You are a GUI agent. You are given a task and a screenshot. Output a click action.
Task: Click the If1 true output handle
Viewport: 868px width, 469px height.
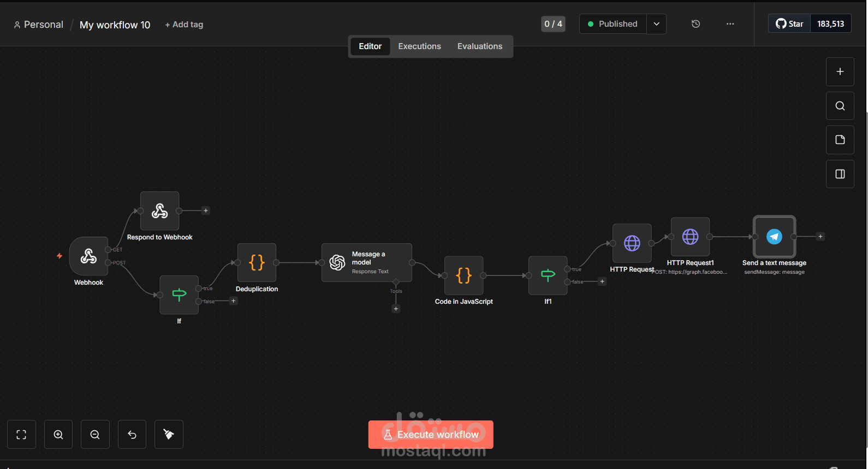pyautogui.click(x=568, y=269)
